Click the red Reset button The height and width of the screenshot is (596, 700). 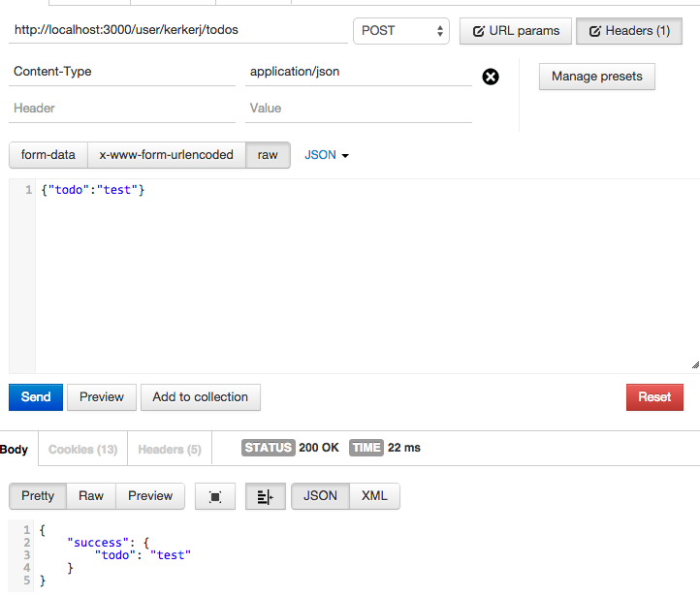(x=654, y=397)
